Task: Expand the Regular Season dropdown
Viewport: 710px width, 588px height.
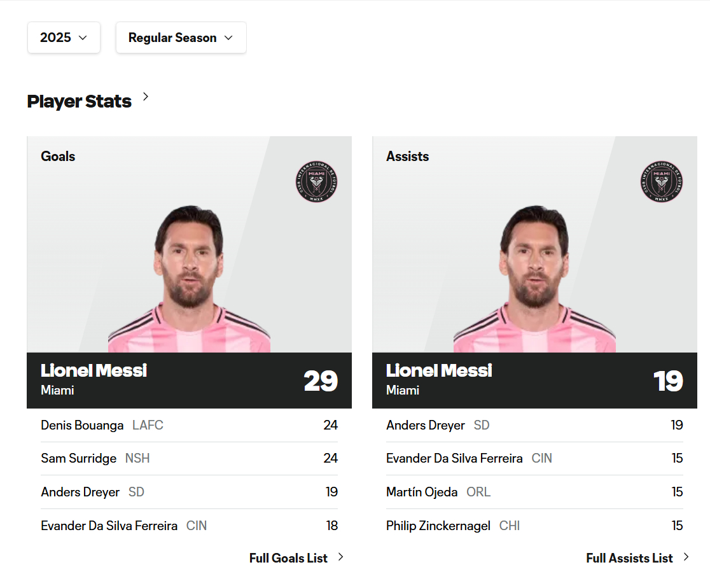Action: tap(181, 38)
